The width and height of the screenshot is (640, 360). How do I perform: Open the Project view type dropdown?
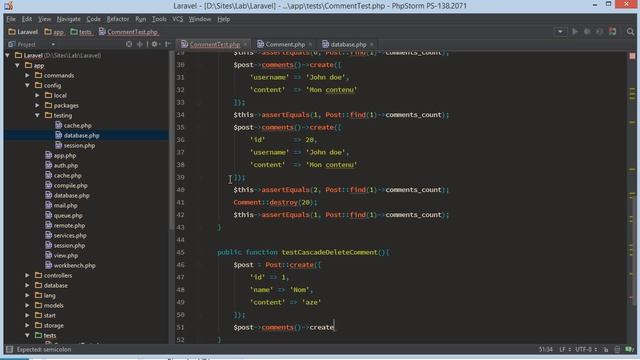tap(53, 44)
